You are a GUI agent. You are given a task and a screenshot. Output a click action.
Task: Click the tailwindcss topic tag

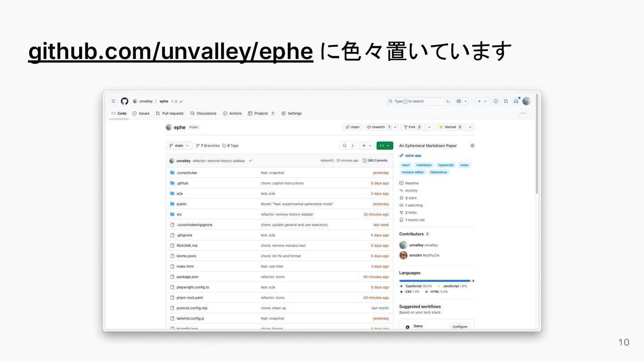(x=439, y=172)
